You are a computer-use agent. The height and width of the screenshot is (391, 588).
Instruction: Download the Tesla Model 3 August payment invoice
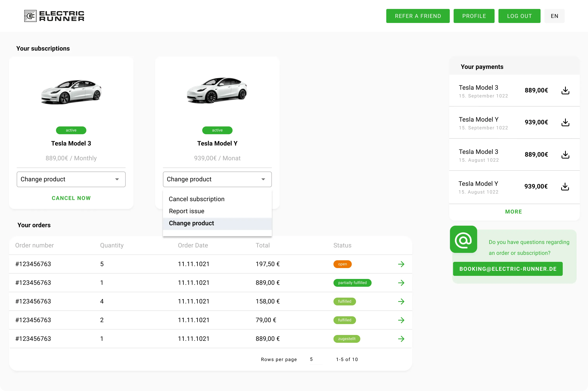(565, 155)
